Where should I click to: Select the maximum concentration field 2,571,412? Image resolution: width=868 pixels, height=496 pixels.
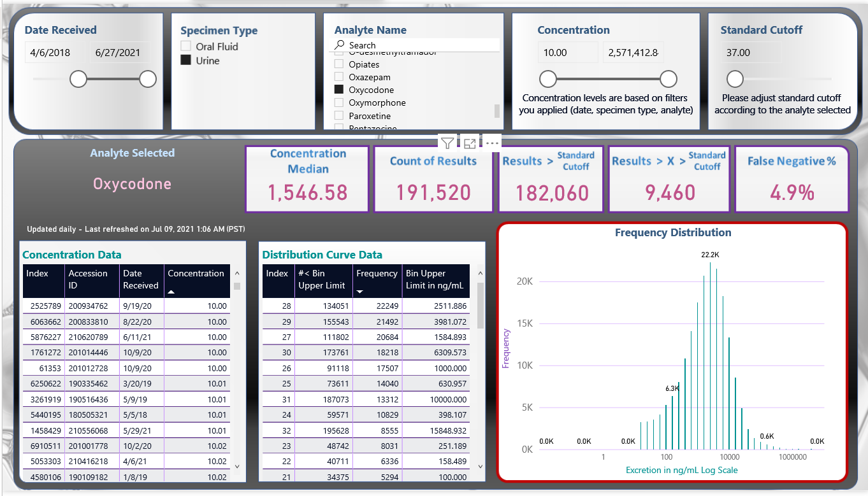point(633,53)
